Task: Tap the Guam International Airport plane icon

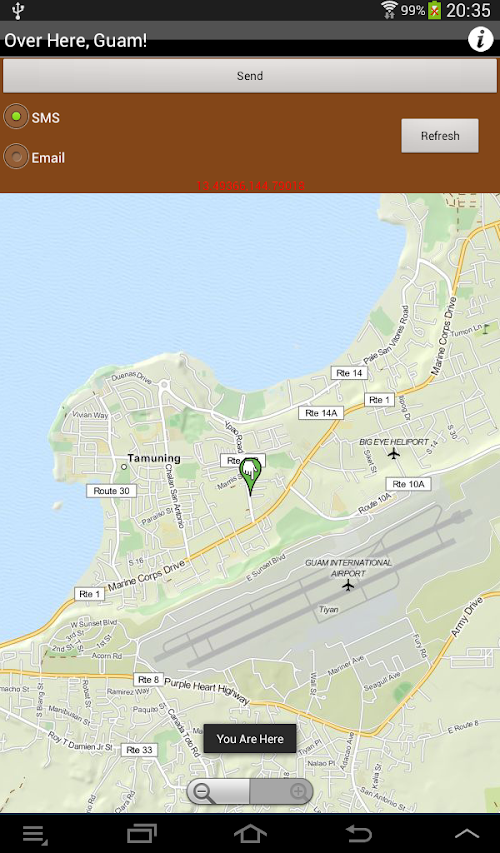Action: (348, 585)
